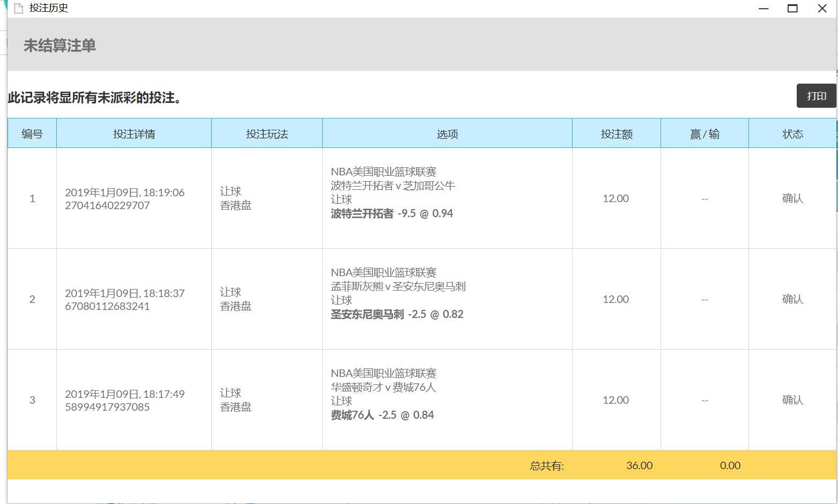Click the 投注额 column header
Screen dimensions: 838x504
[x=617, y=134]
